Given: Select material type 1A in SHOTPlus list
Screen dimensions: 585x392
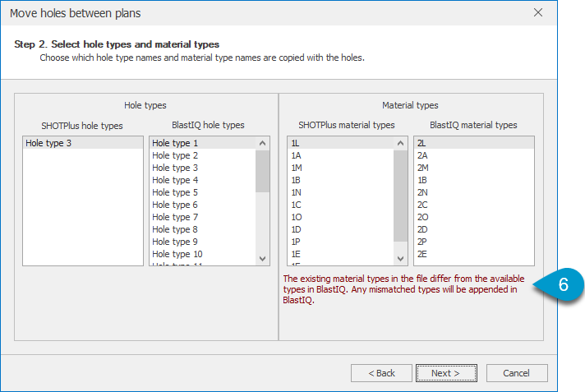Looking at the screenshot, I should (x=341, y=155).
